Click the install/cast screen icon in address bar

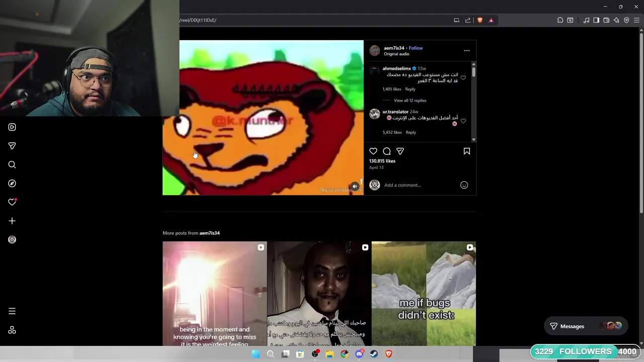pyautogui.click(x=456, y=20)
